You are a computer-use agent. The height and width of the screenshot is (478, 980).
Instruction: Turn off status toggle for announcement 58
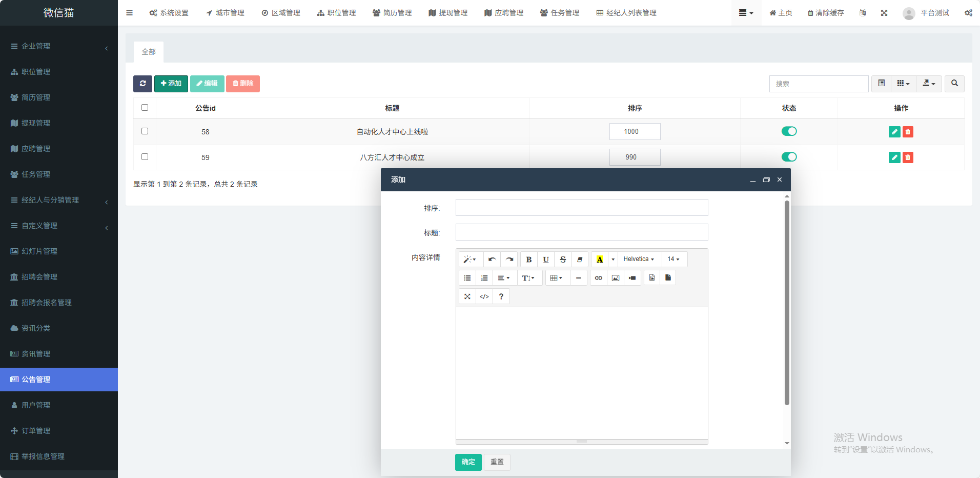[789, 131]
